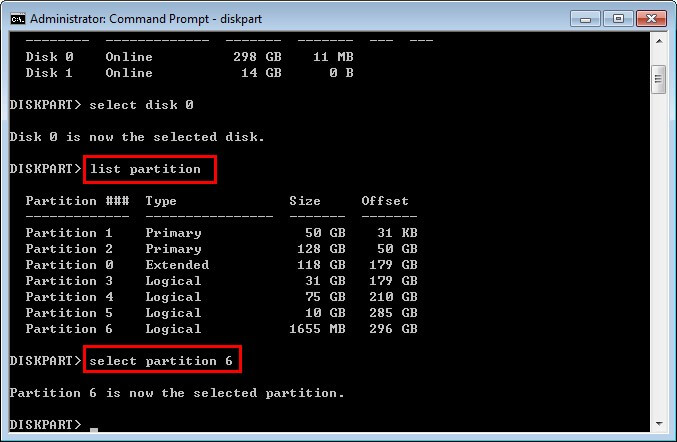Click the blinking cursor at last DISKPART prompt
The height and width of the screenshot is (442, 677).
click(x=94, y=429)
